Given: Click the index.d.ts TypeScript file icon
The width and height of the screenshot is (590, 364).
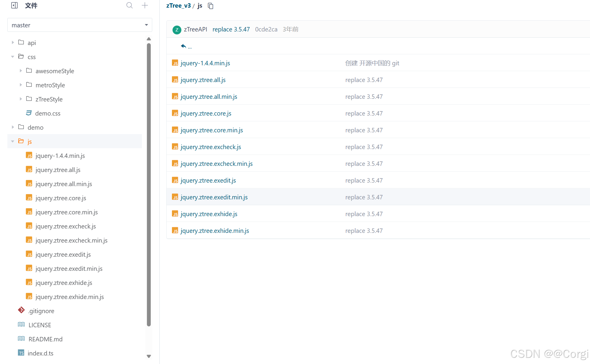Looking at the screenshot, I should [x=21, y=353].
